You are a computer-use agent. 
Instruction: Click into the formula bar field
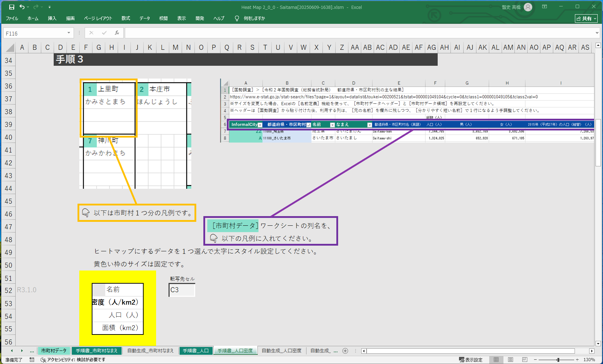[x=359, y=33]
